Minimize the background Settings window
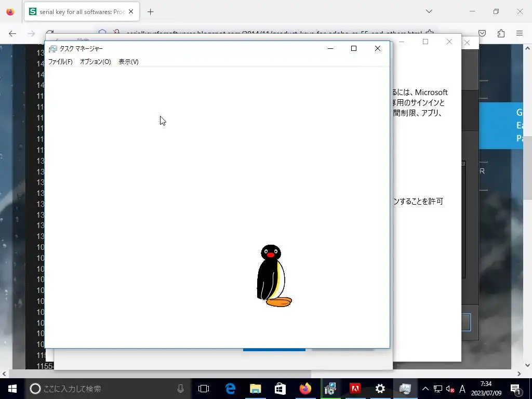 402,42
